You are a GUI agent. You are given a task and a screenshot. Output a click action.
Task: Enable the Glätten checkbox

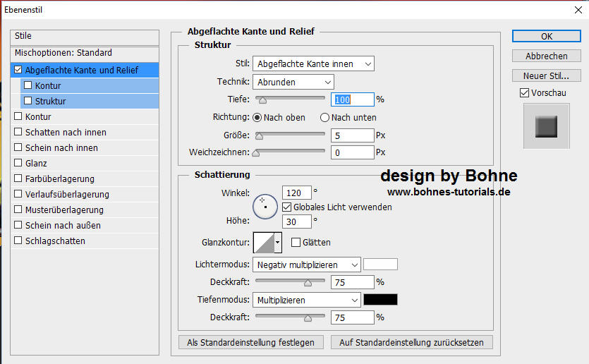pyautogui.click(x=296, y=243)
